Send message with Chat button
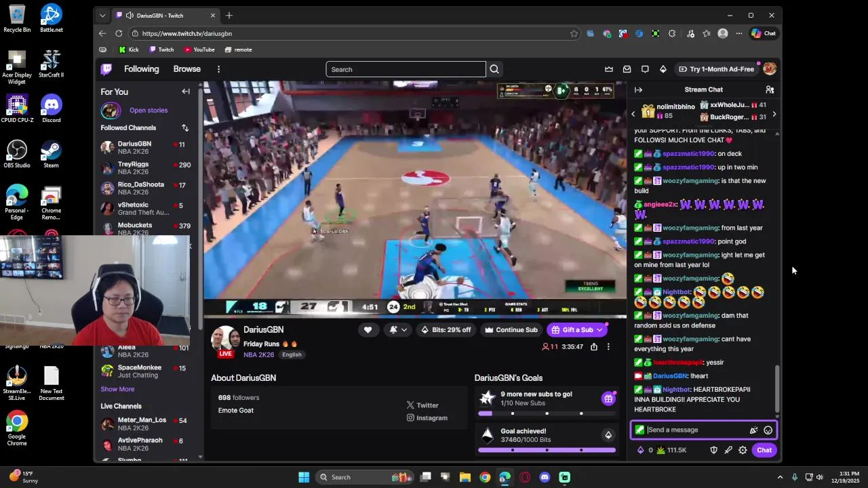Screen dimensions: 868x488 (x=764, y=450)
